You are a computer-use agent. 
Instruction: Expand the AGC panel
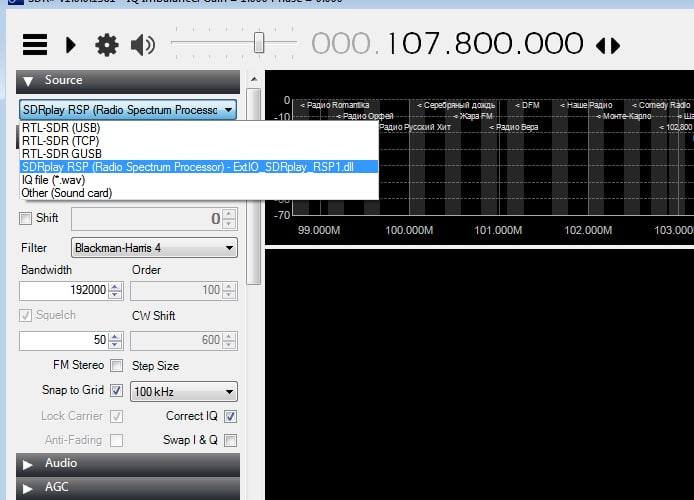point(128,488)
